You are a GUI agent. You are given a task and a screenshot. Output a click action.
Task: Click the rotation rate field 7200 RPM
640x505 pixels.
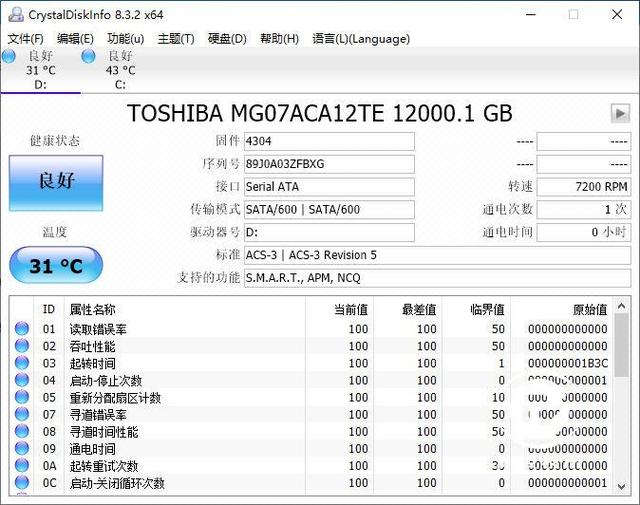click(x=584, y=187)
